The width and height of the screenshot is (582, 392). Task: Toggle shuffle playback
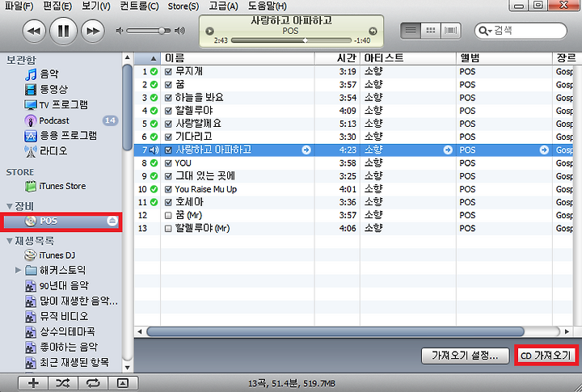pos(63,383)
